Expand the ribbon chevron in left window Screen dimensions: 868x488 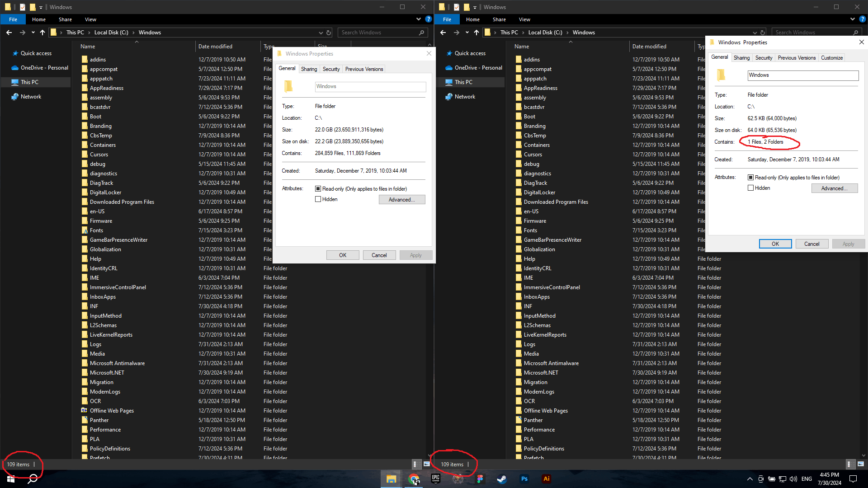(x=418, y=19)
